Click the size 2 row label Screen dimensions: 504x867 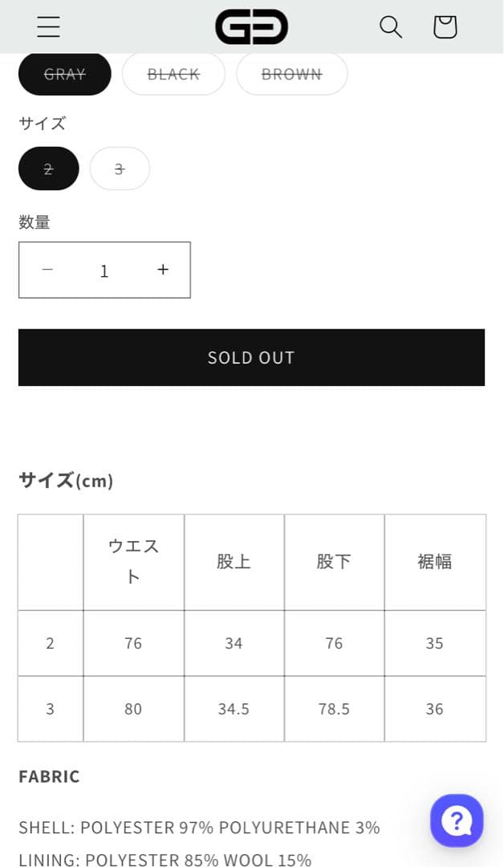(51, 643)
